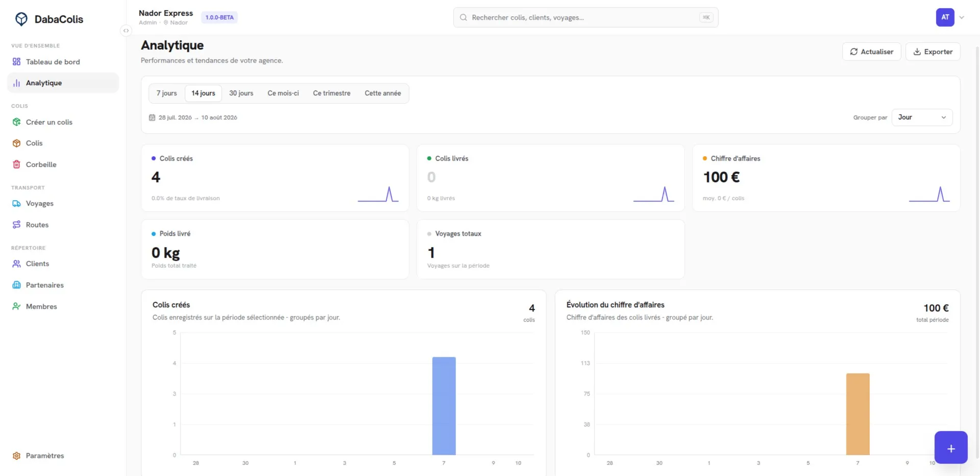The height and width of the screenshot is (476, 980).
Task: Focus the Rechercher colis, clients, voyages field
Action: pos(585,17)
